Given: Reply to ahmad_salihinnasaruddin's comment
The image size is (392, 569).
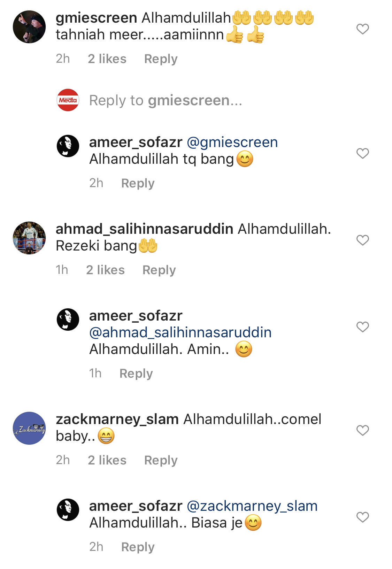Looking at the screenshot, I should (159, 270).
